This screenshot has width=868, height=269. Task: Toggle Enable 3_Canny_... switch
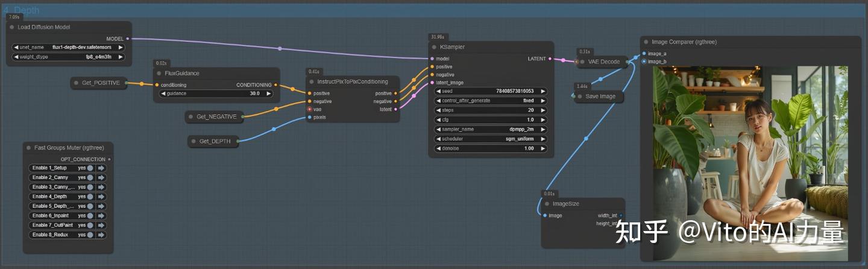[90, 187]
